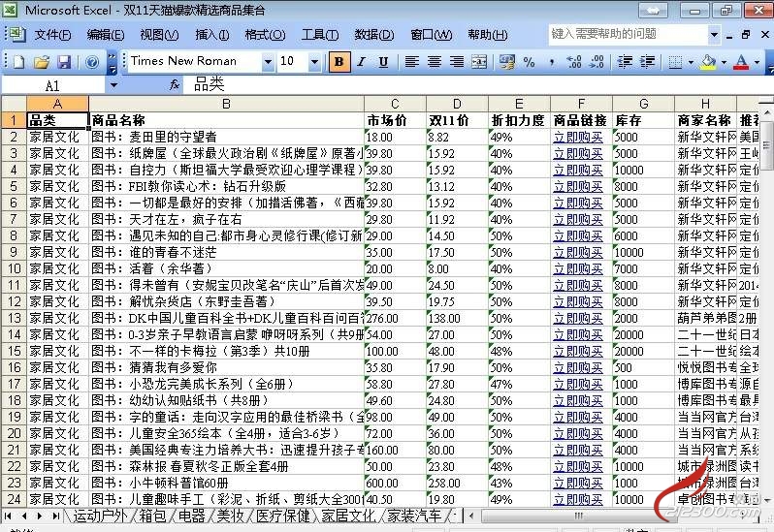
Task: Click the Insert Function fx button
Action: [x=174, y=85]
